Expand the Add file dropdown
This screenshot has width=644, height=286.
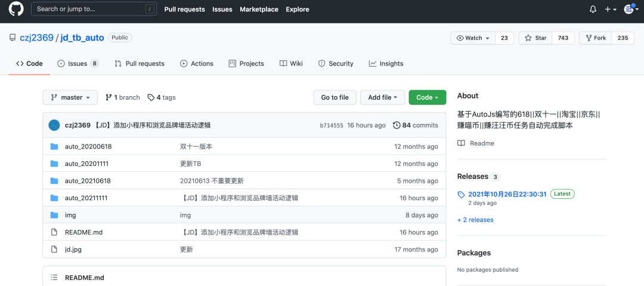(x=382, y=97)
